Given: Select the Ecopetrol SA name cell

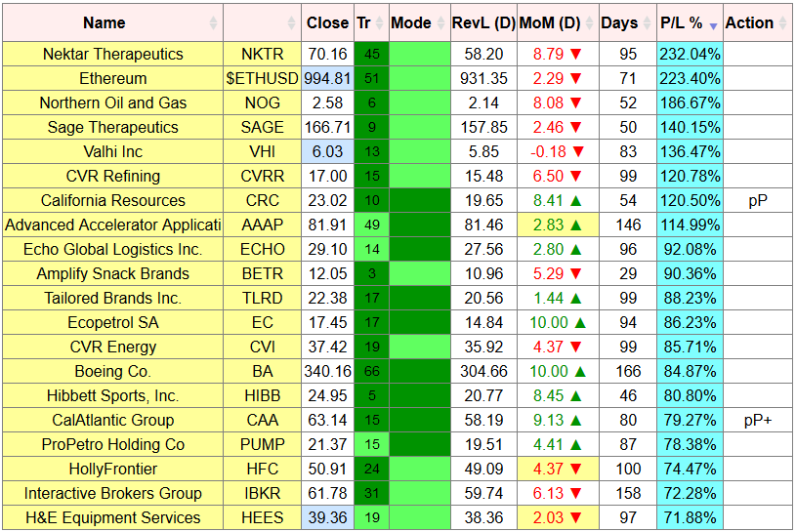Looking at the screenshot, I should point(112,322).
